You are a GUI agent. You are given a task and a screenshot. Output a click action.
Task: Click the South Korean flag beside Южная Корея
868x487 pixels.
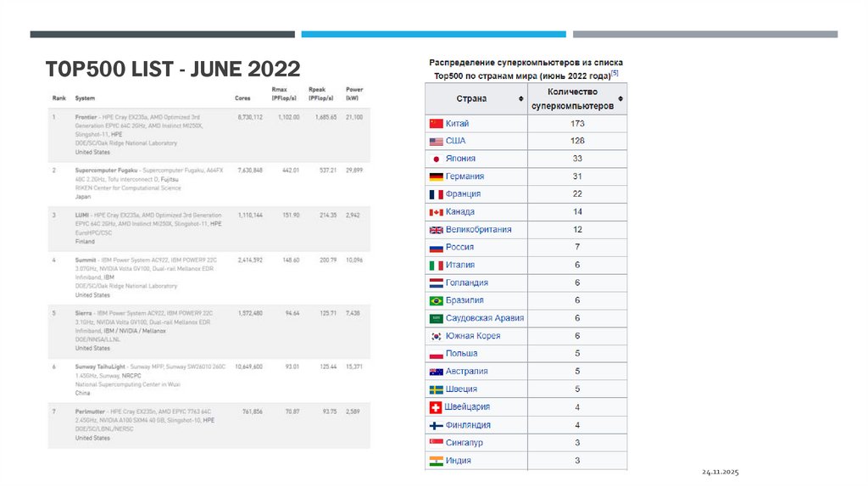pyautogui.click(x=437, y=336)
